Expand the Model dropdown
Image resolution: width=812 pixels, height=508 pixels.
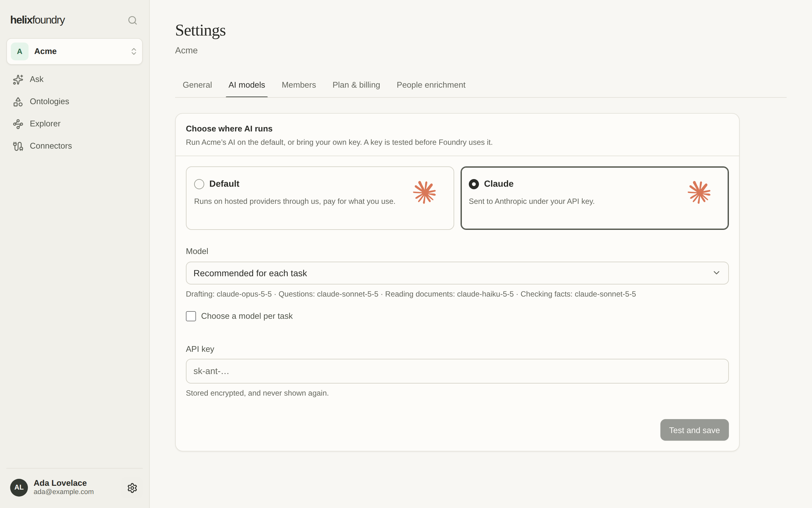click(x=457, y=273)
